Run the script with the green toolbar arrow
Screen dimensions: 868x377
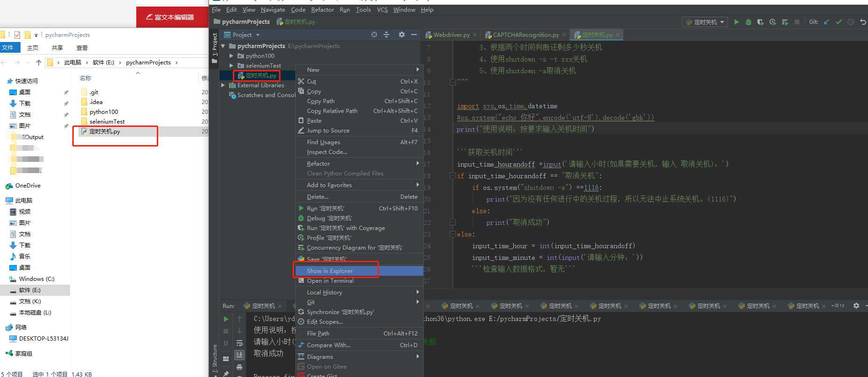[736, 22]
